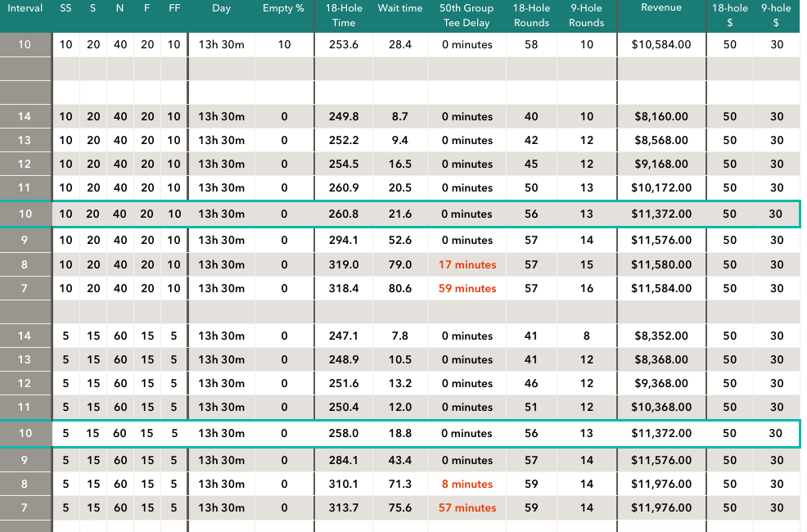Click the $10,584.00 revenue cell
This screenshot has height=532, width=807.
[660, 44]
